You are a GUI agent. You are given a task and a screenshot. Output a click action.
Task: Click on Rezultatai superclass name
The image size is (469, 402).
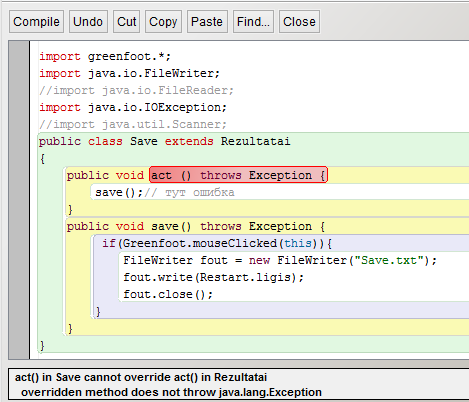[255, 141]
